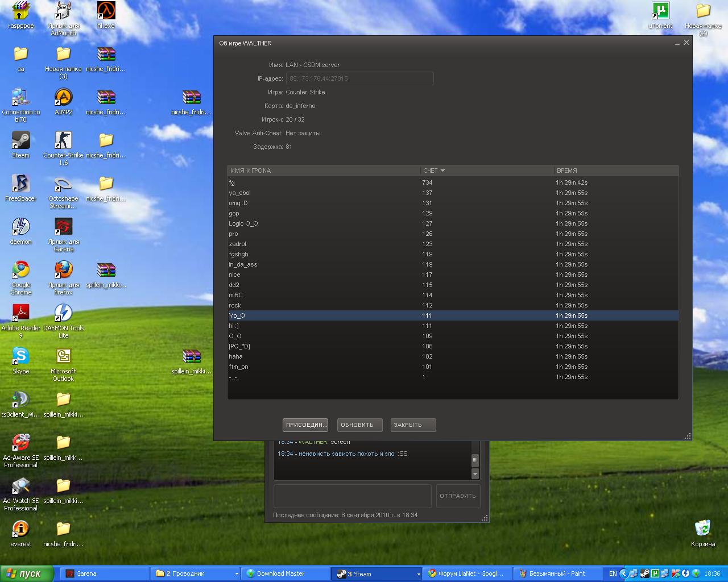Select the player row 'mIRC'

(x=453, y=295)
